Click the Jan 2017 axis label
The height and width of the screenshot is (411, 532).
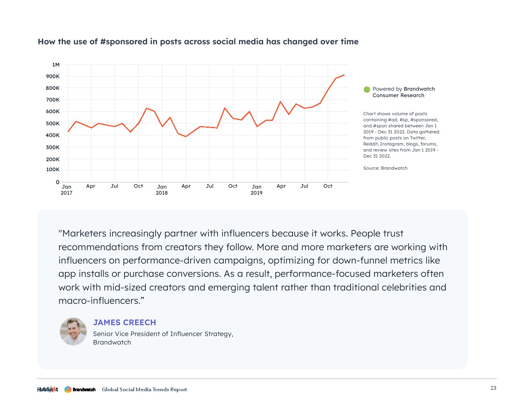click(x=66, y=190)
